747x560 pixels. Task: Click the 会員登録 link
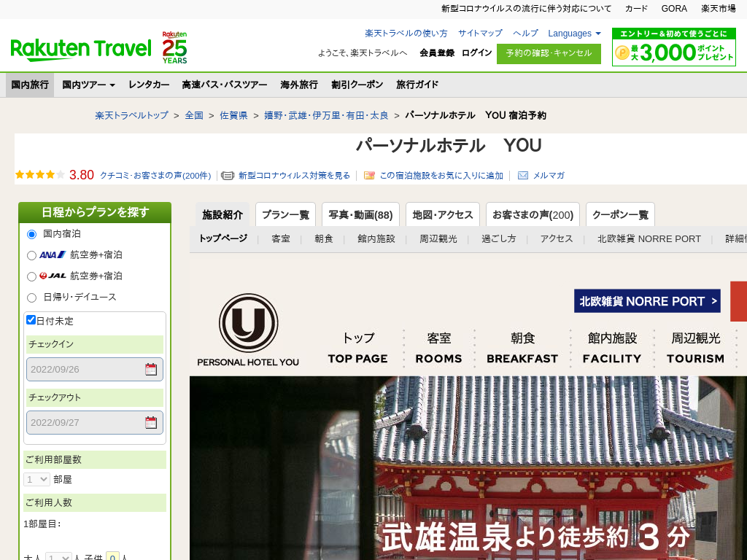pos(437,52)
